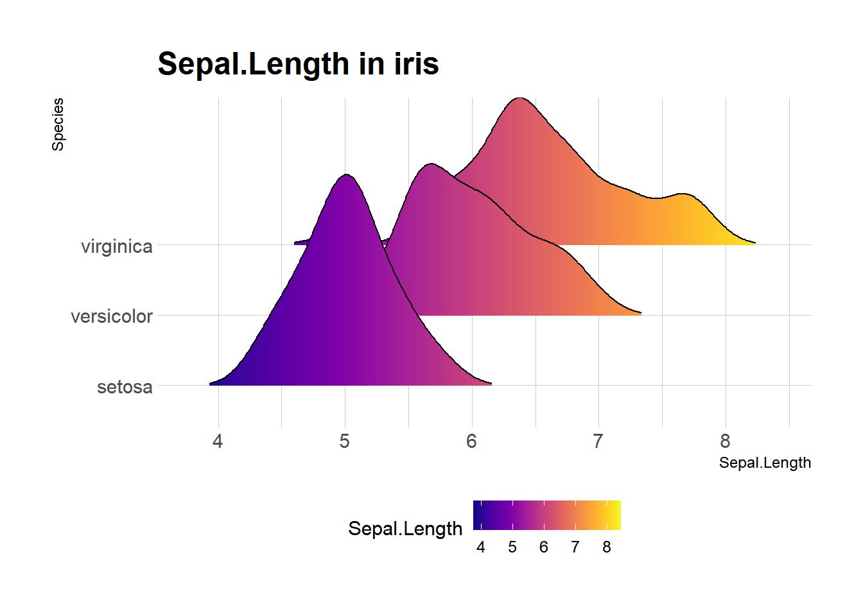Viewport: 863px width, 616px height.
Task: Click the peak of the versicolor density ridge
Action: 430,166
